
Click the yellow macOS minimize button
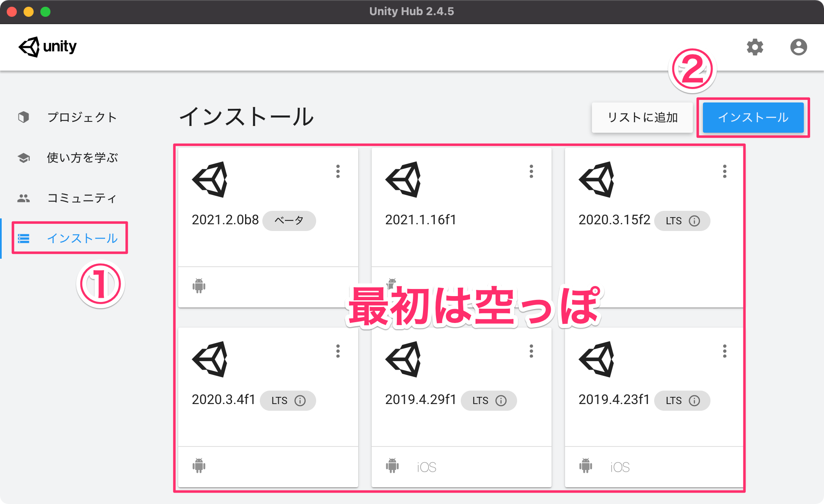click(29, 12)
